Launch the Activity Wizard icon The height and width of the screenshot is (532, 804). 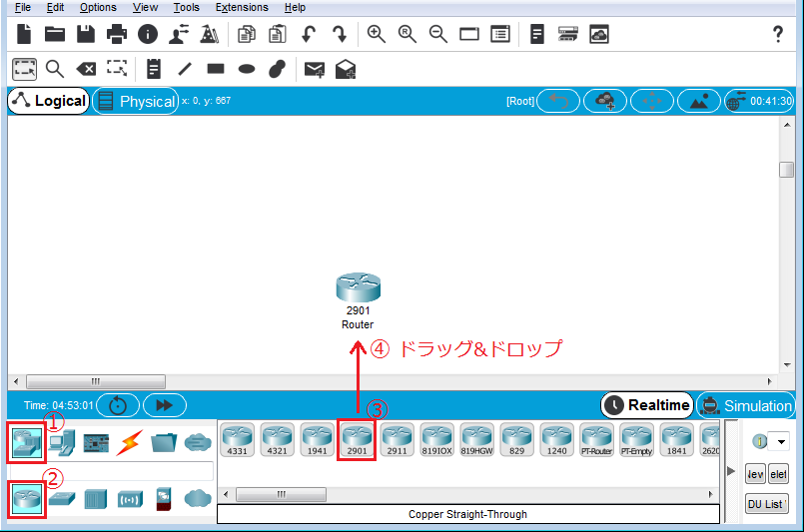(x=179, y=34)
